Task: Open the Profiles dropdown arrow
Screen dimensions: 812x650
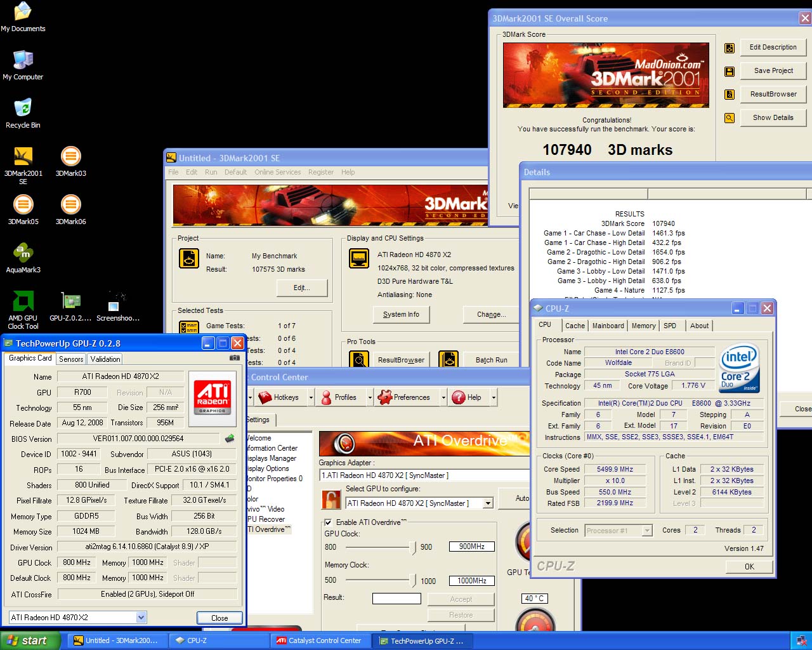Action: click(370, 398)
